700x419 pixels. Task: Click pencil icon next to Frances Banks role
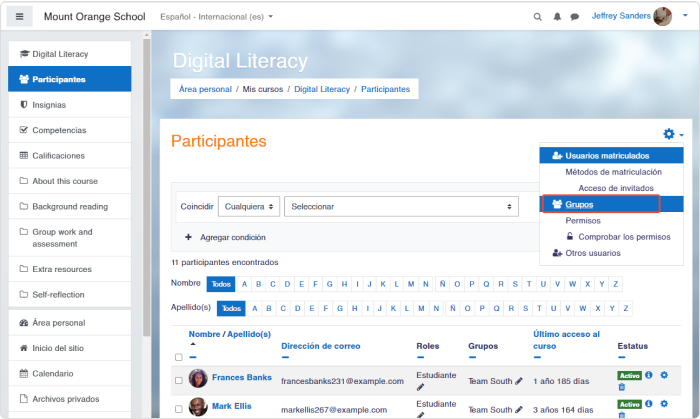click(x=420, y=387)
